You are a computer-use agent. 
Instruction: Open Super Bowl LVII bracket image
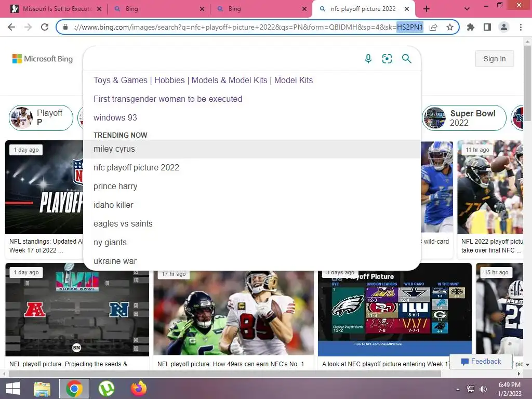pos(77,310)
